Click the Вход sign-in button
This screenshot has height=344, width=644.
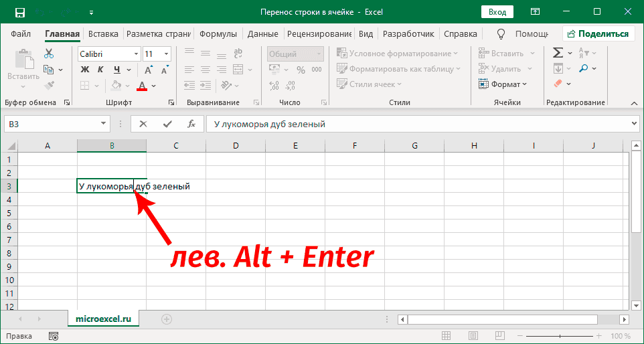[x=497, y=12]
